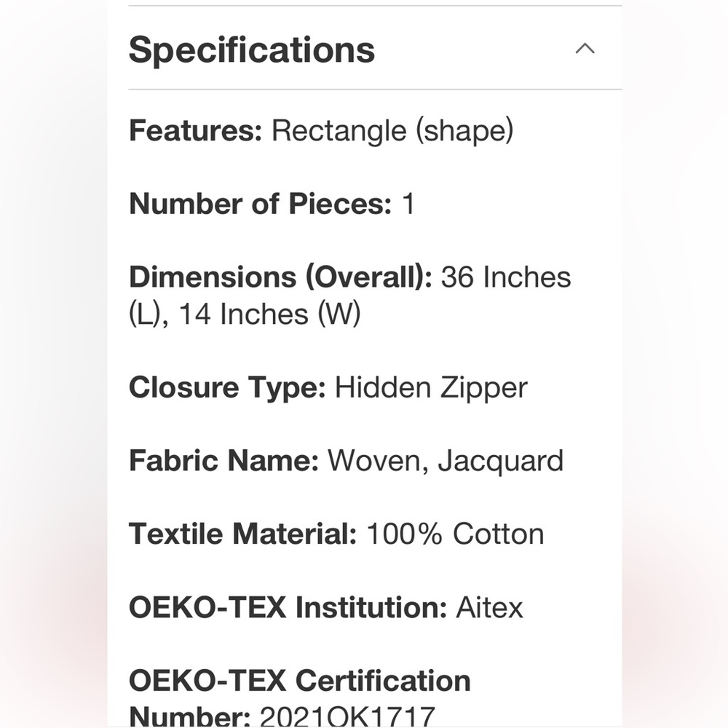This screenshot has height=728, width=728.
Task: Select the bold Features label
Action: [x=196, y=130]
